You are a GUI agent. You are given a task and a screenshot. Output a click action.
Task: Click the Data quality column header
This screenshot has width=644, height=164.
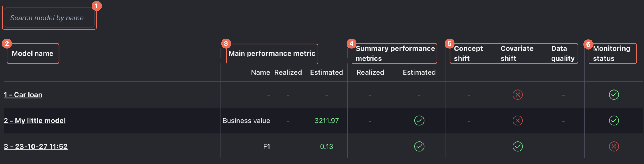click(563, 53)
